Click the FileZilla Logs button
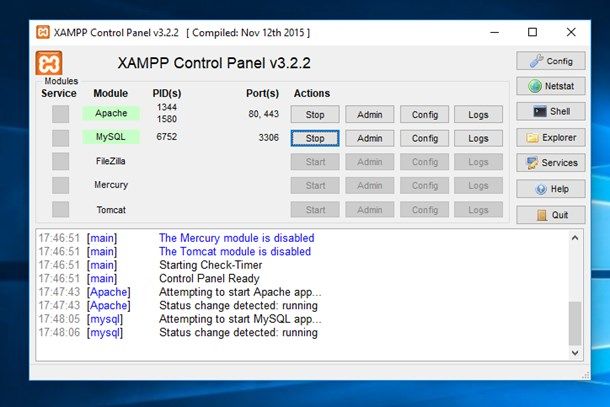610x407 pixels. pos(478,162)
